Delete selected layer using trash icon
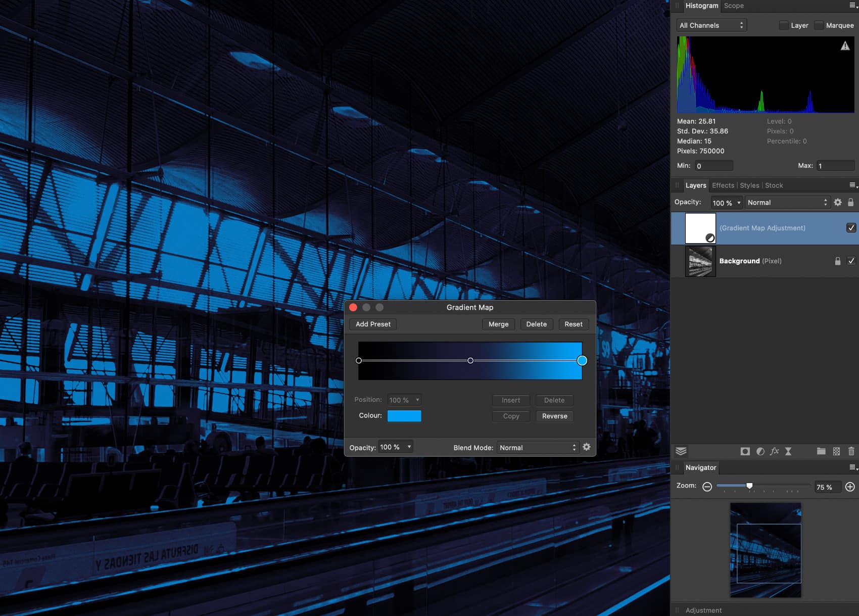 click(x=851, y=451)
